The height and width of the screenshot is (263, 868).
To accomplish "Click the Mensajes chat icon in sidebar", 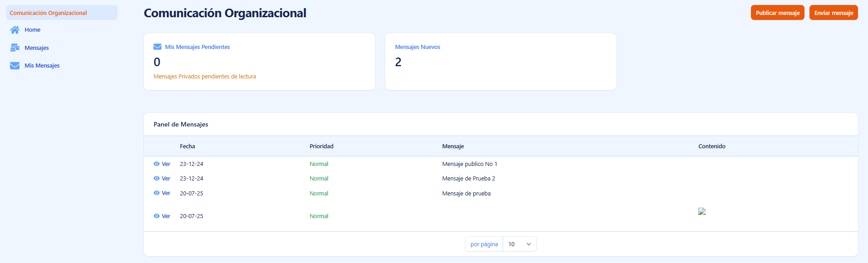I will (x=15, y=48).
